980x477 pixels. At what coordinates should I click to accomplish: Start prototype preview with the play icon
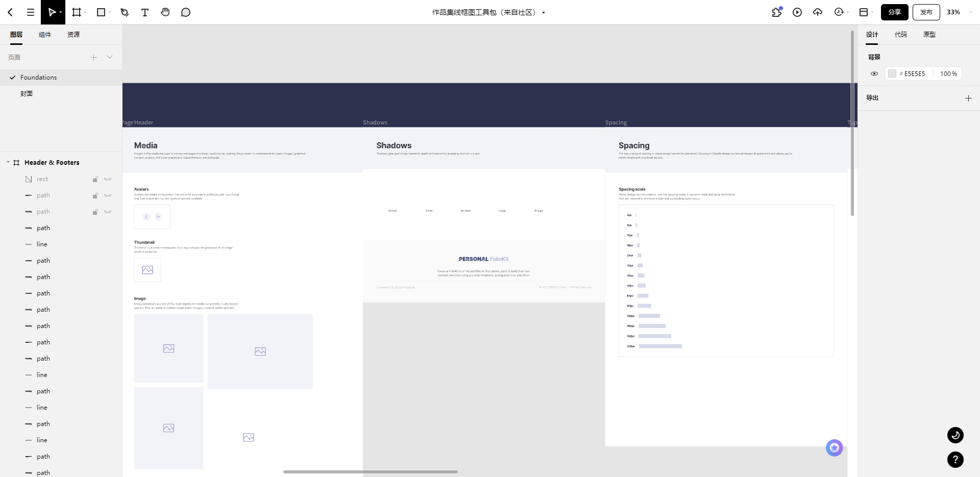[797, 12]
